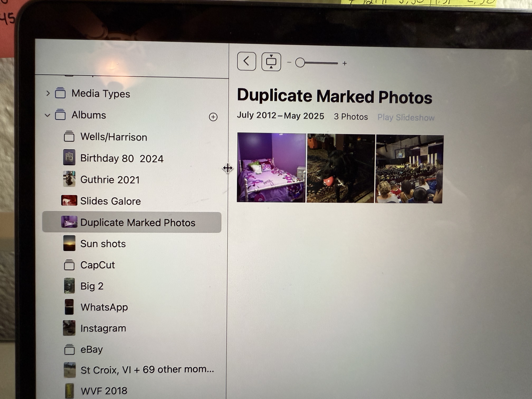Click the CapCut folder icon

tap(69, 265)
